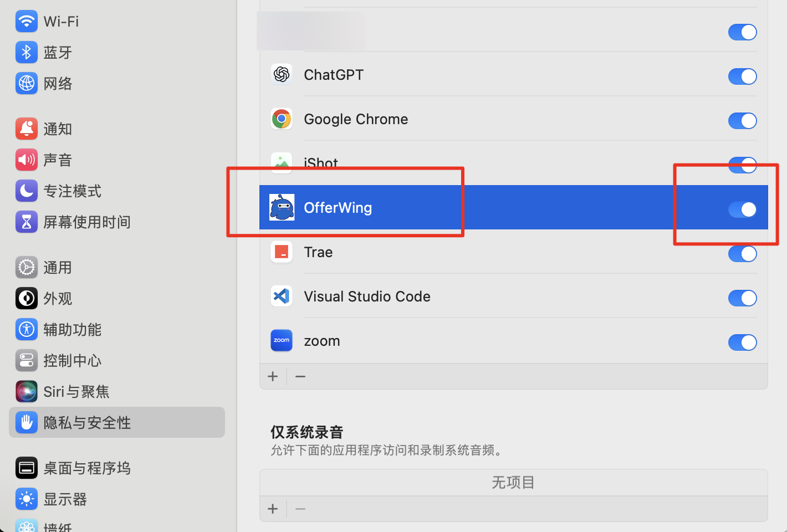787x532 pixels.
Task: Go to 隐私与安全性 settings section
Action: tap(87, 423)
